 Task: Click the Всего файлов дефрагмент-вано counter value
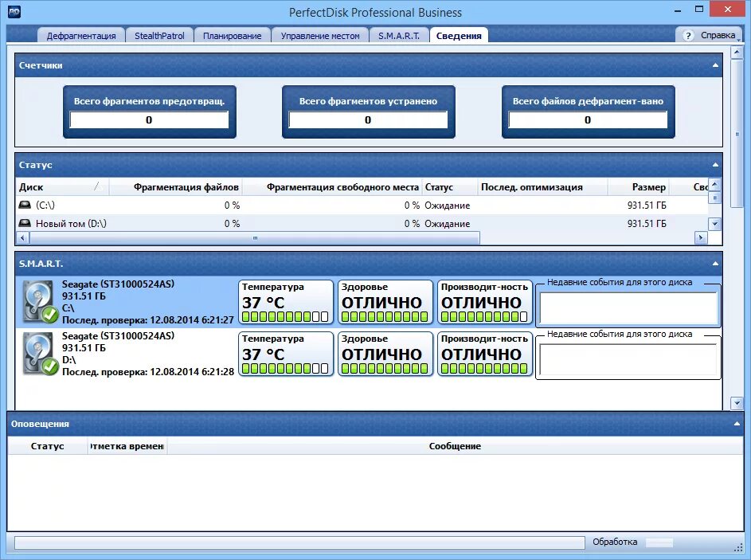click(x=588, y=119)
